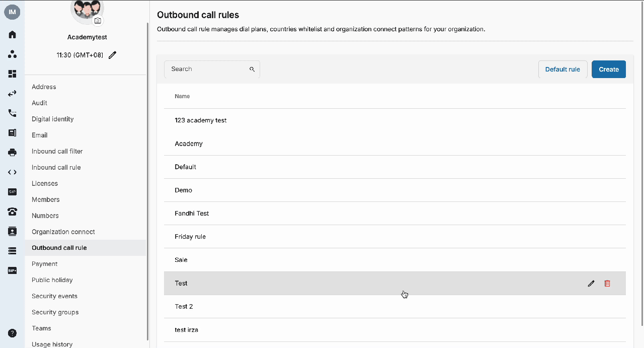The height and width of the screenshot is (348, 644).
Task: Edit the Test rule with pencil icon
Action: (591, 284)
